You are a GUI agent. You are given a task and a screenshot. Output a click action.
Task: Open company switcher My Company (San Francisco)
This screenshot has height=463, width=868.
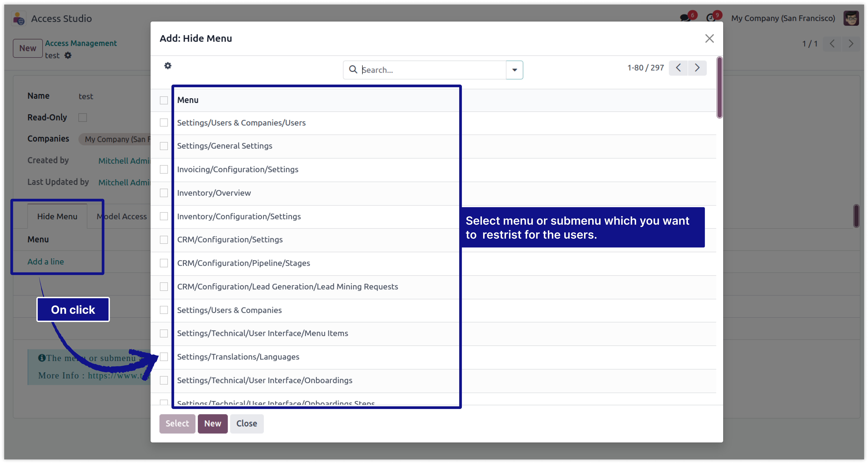pos(783,18)
